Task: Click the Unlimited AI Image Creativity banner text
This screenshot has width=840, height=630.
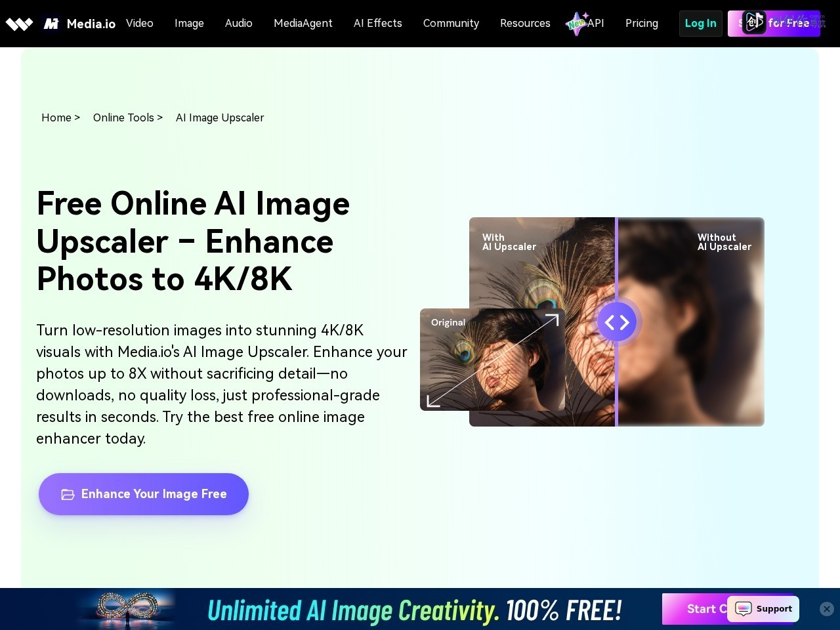Action: click(415, 610)
